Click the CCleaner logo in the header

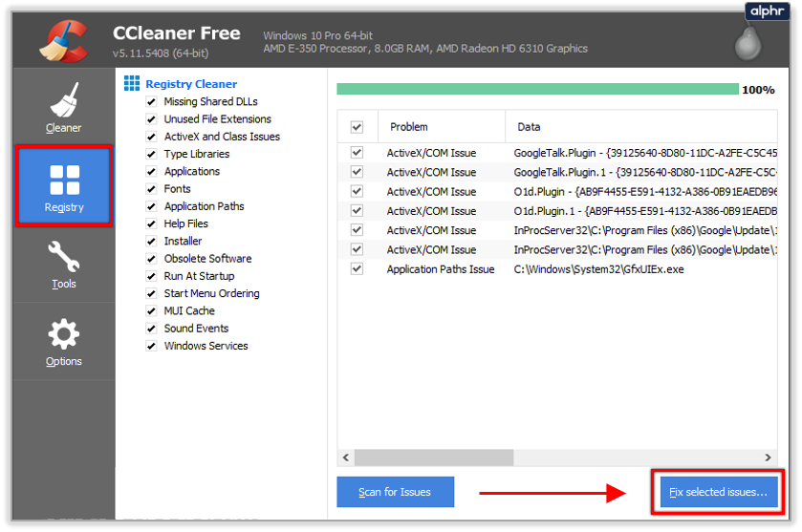[x=64, y=41]
